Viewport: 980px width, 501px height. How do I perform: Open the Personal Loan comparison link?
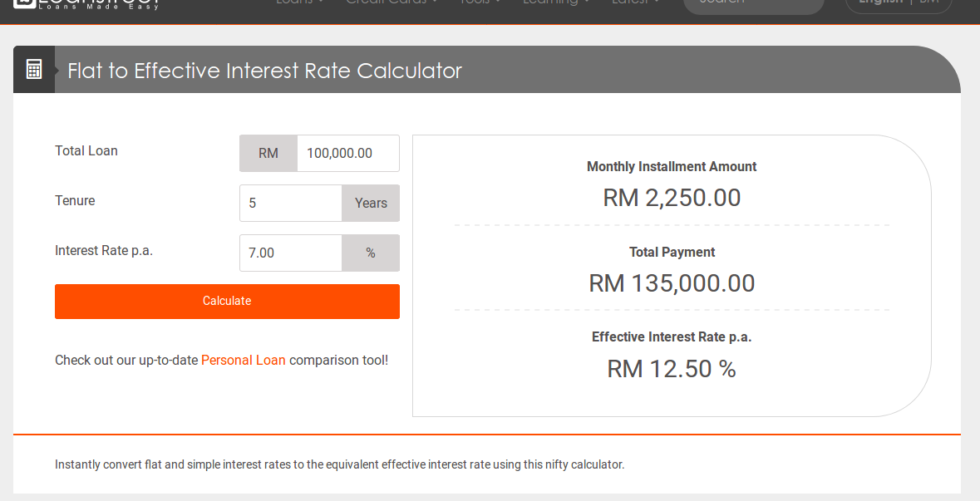pos(243,361)
